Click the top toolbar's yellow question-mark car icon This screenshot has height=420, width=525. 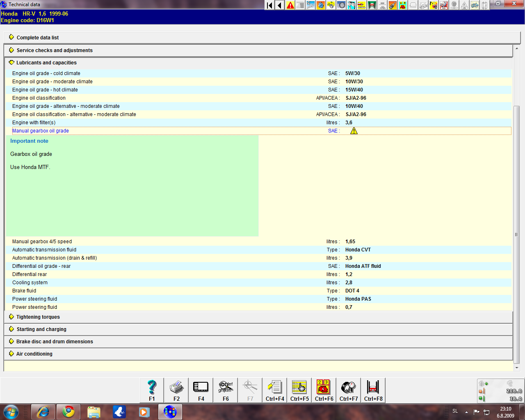[434, 5]
